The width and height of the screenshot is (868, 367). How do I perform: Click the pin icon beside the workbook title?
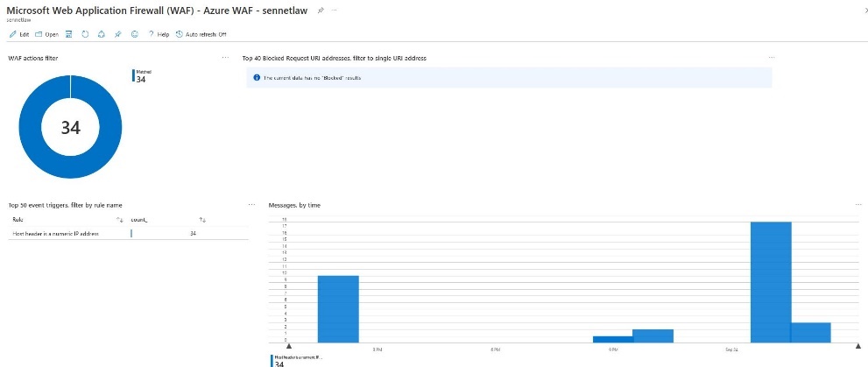point(320,9)
